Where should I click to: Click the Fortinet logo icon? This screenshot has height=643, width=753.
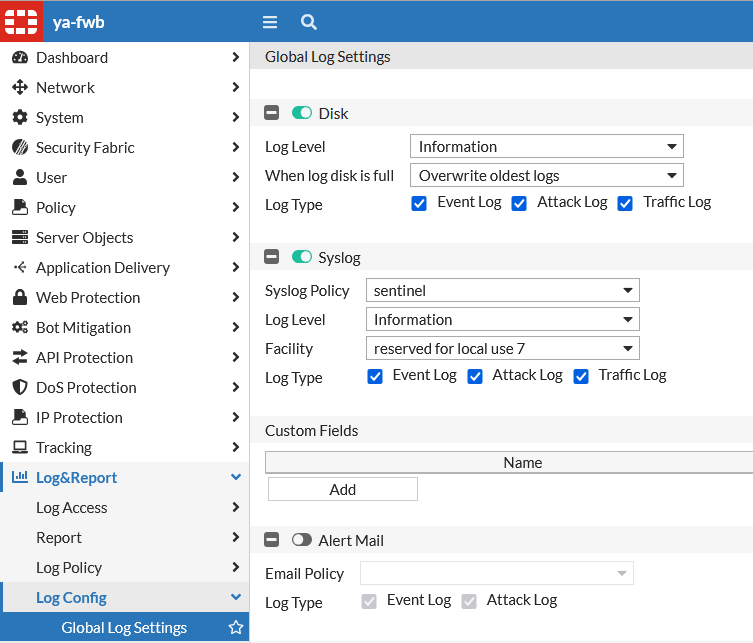click(x=21, y=21)
